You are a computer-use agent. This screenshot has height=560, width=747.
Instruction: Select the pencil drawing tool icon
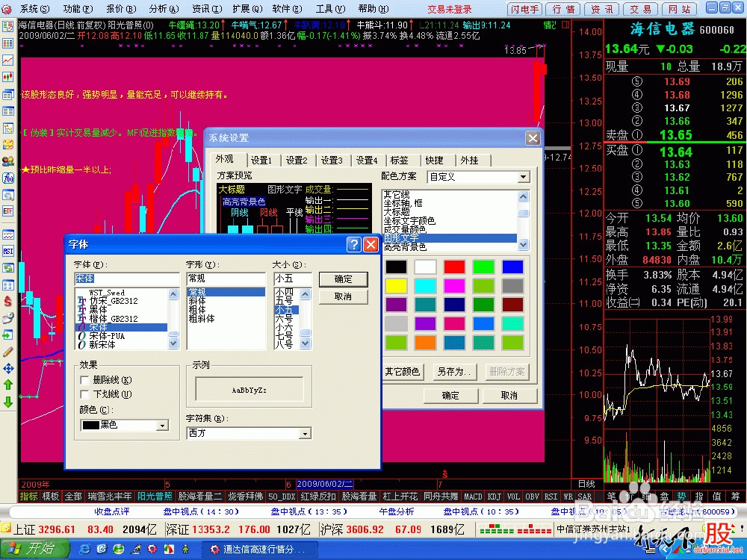click(x=7, y=352)
